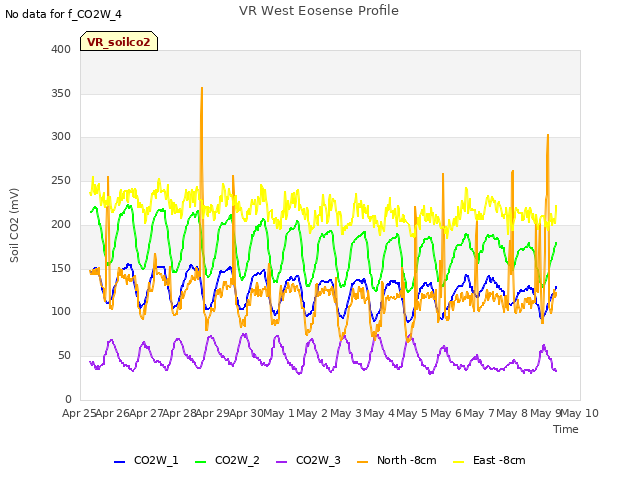
Task: Click the Apr 29 x-axis tick label
Action: (x=213, y=413)
